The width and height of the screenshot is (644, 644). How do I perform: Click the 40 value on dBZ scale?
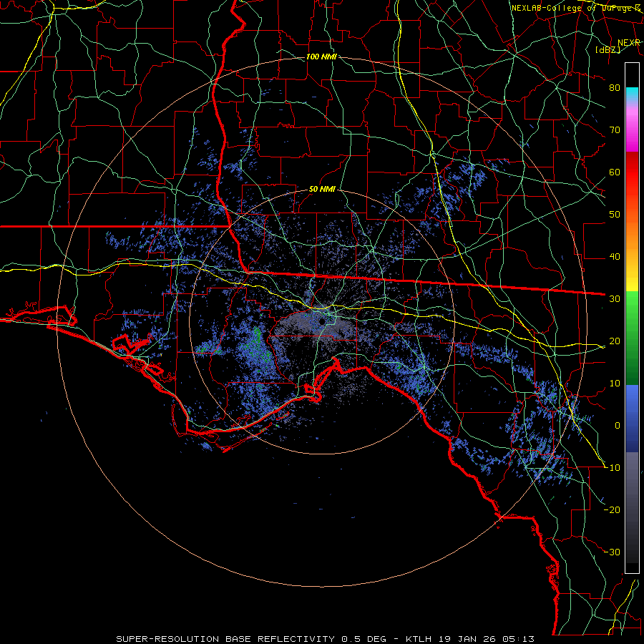point(615,257)
